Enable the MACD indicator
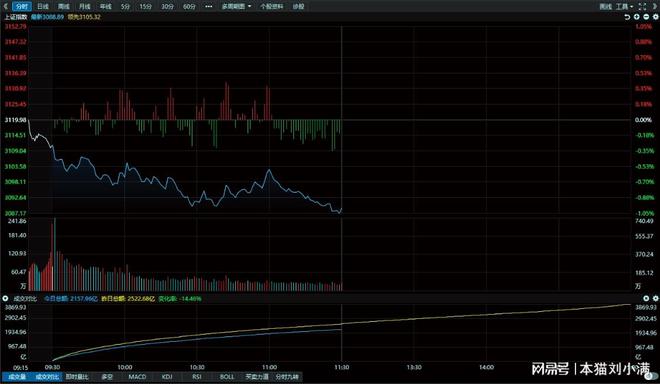660x384 pixels. [x=137, y=377]
